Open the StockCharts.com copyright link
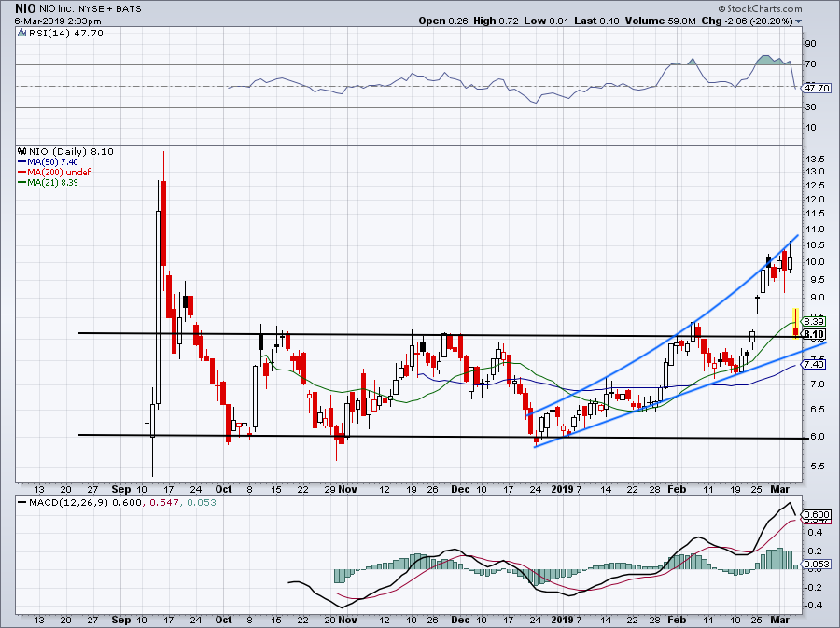 pyautogui.click(x=760, y=8)
